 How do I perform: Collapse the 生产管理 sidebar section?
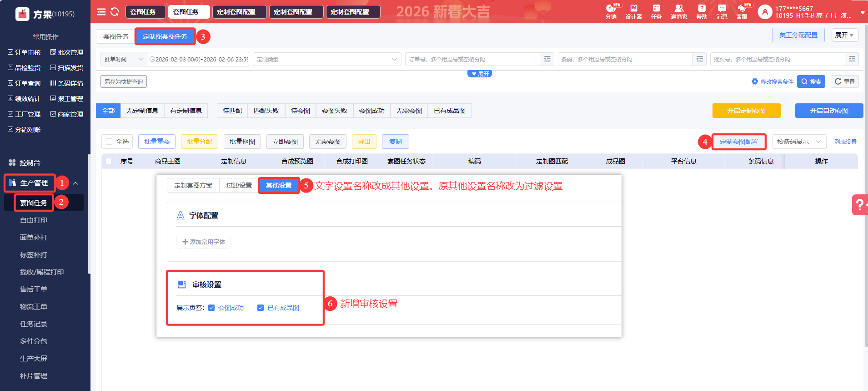pyautogui.click(x=75, y=183)
